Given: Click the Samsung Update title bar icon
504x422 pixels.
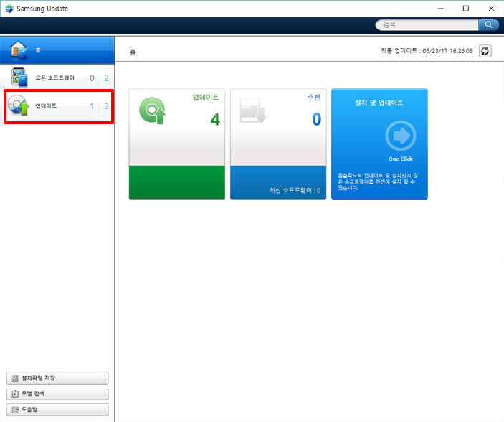Looking at the screenshot, I should point(8,9).
